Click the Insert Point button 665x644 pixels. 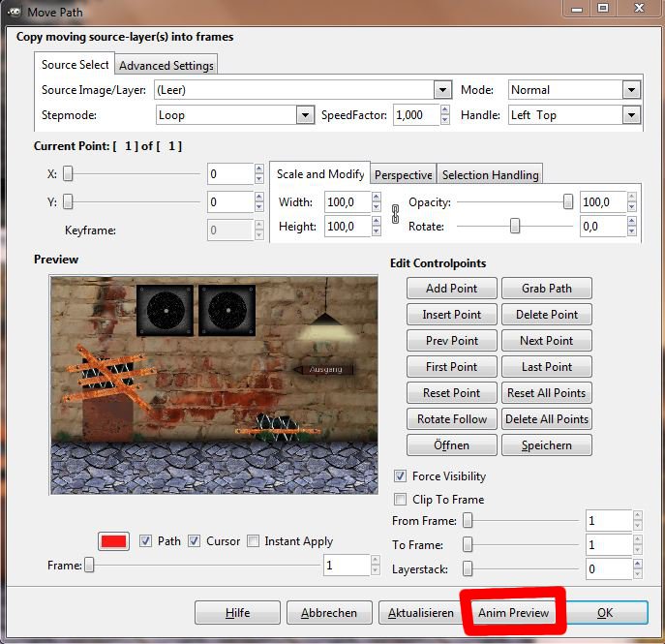click(452, 315)
